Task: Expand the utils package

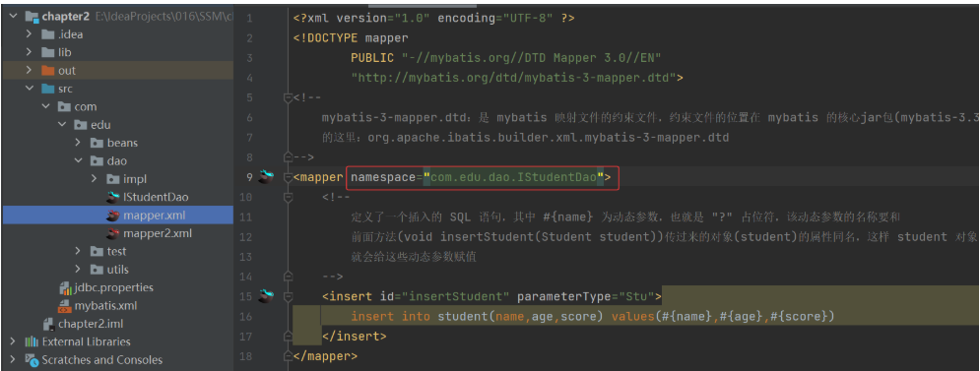Action: click(78, 270)
